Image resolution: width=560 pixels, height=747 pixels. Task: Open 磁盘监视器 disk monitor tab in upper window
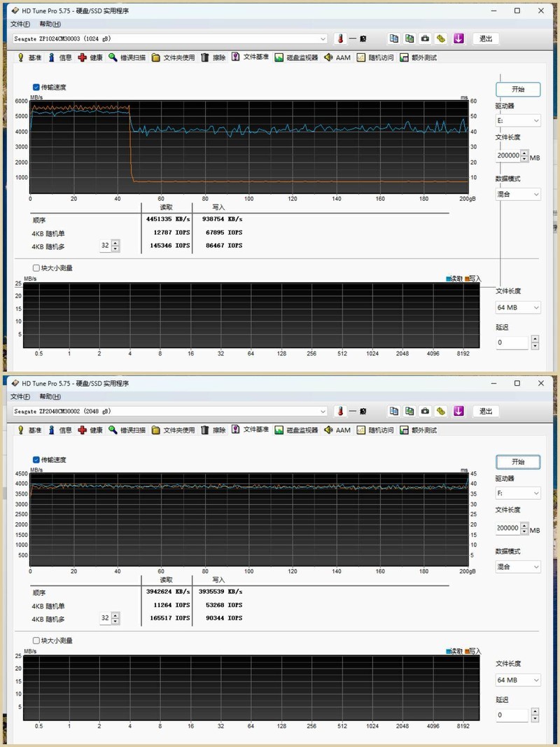tap(296, 57)
